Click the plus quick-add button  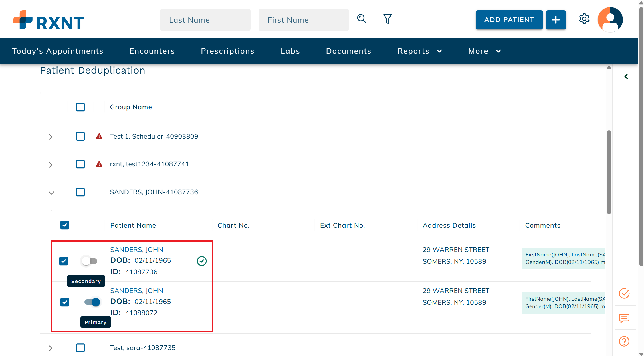[x=556, y=20]
